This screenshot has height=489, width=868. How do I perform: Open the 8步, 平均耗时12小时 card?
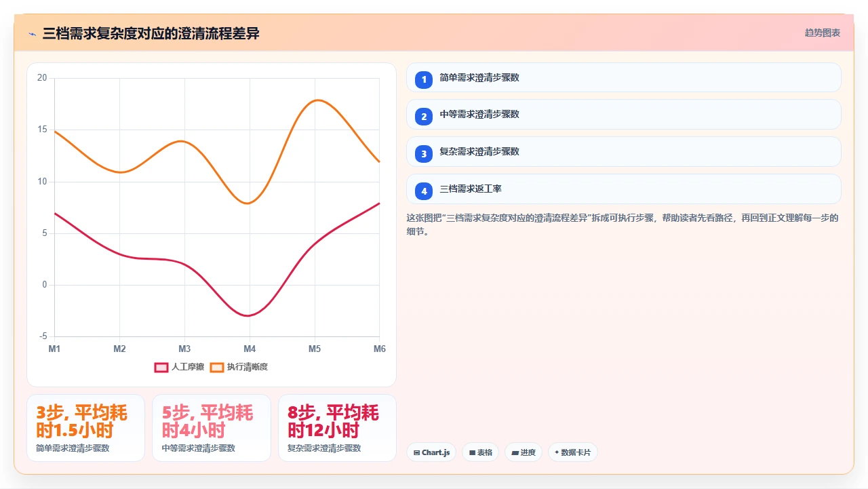[x=337, y=428]
